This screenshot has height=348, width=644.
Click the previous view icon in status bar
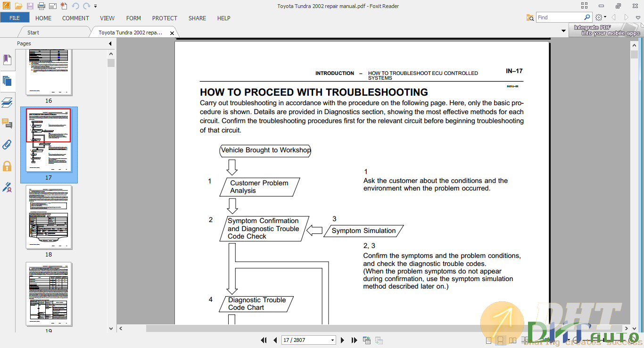tap(367, 340)
